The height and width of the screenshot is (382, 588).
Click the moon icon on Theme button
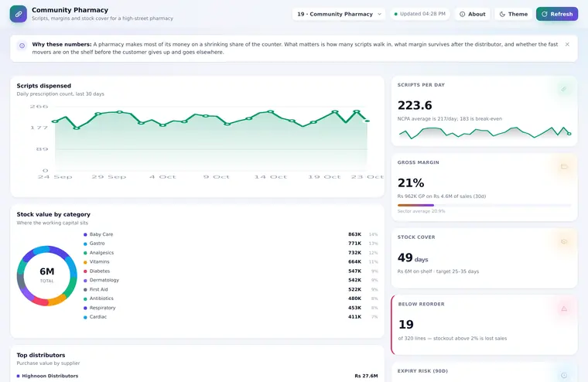click(x=502, y=14)
